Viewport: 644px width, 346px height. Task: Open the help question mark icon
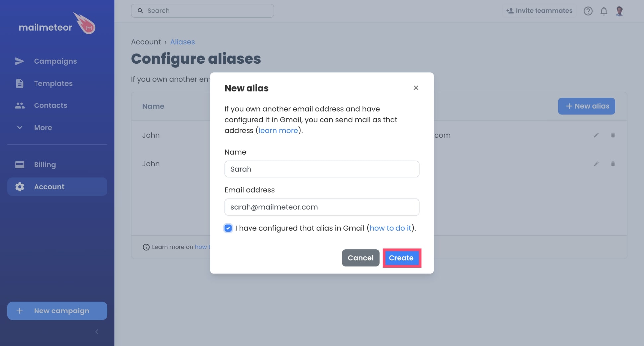(588, 11)
